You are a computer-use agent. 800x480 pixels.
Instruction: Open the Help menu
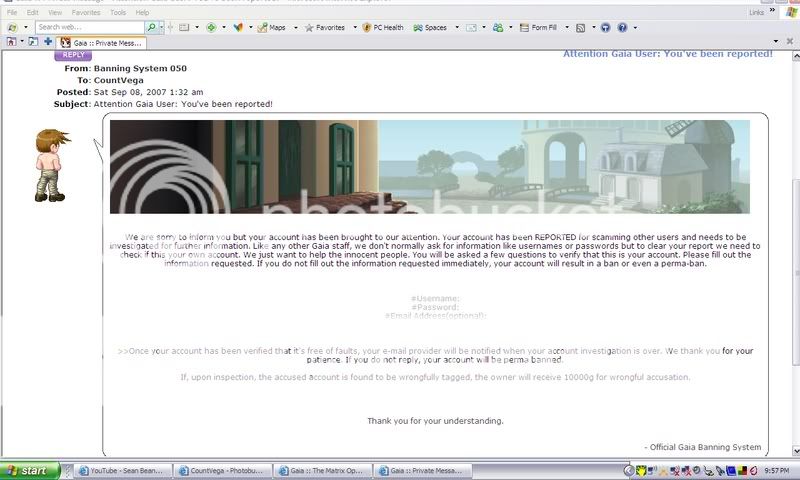pyautogui.click(x=142, y=12)
